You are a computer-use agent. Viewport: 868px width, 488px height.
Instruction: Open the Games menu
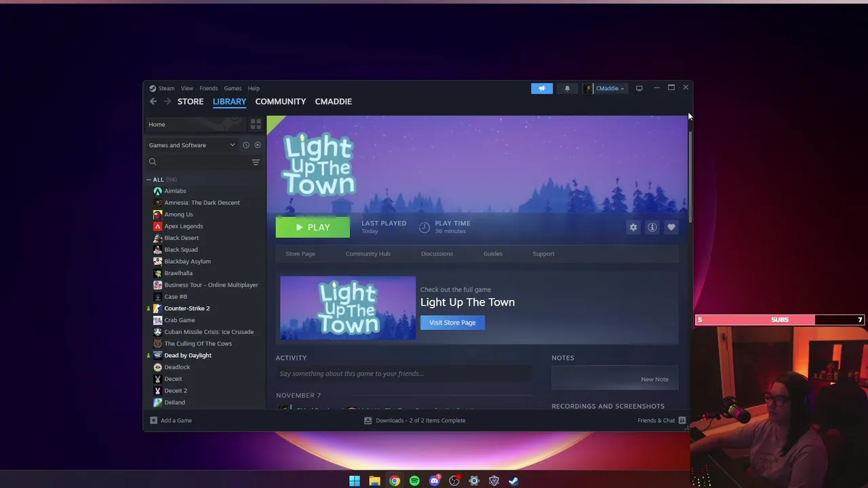233,88
